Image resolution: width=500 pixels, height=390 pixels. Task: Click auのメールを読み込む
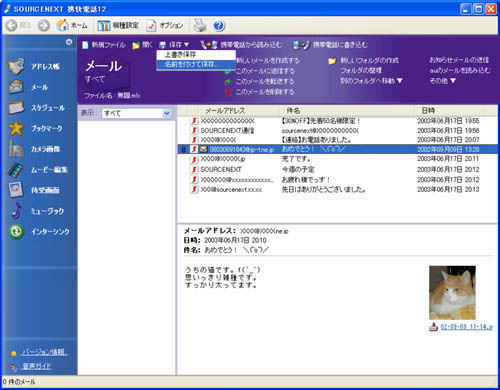pyautogui.click(x=460, y=70)
